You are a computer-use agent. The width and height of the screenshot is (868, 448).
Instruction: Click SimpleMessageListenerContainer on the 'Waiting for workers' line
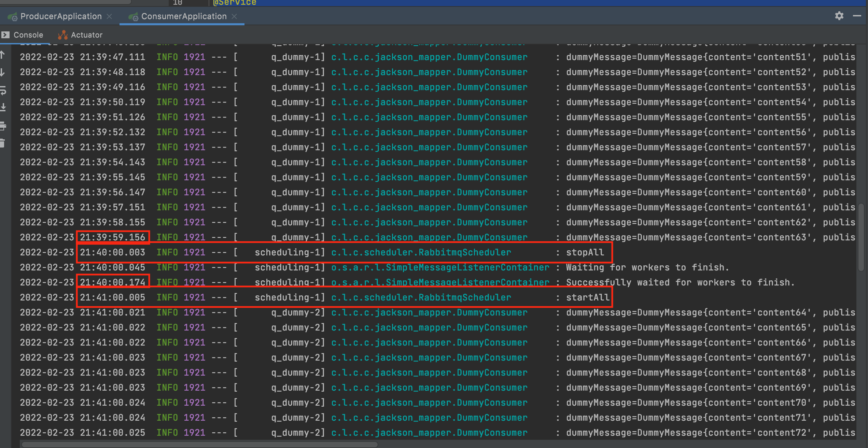pyautogui.click(x=467, y=267)
